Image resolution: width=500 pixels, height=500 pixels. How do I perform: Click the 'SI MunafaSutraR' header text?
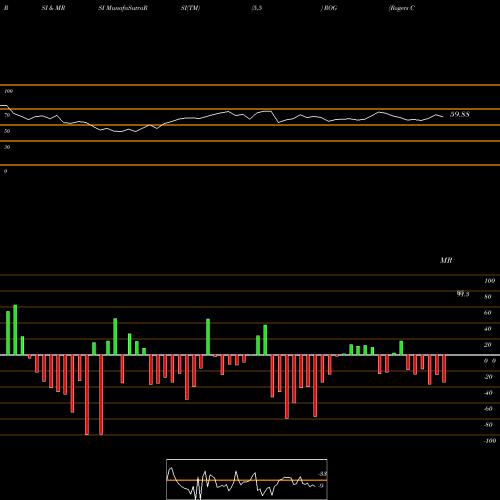(x=123, y=8)
